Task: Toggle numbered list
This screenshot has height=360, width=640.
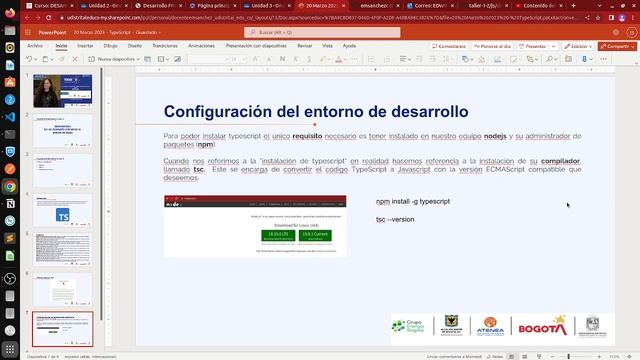Action: click(x=387, y=59)
